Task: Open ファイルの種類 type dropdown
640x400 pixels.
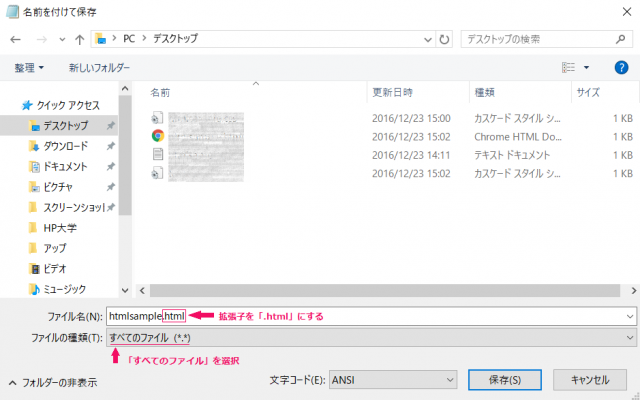Action: click(371, 338)
